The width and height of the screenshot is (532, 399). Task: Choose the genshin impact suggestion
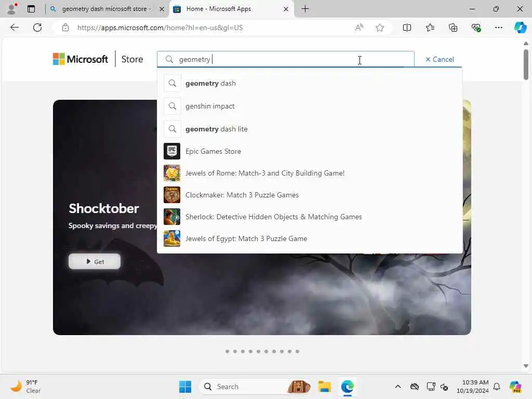tap(310, 106)
